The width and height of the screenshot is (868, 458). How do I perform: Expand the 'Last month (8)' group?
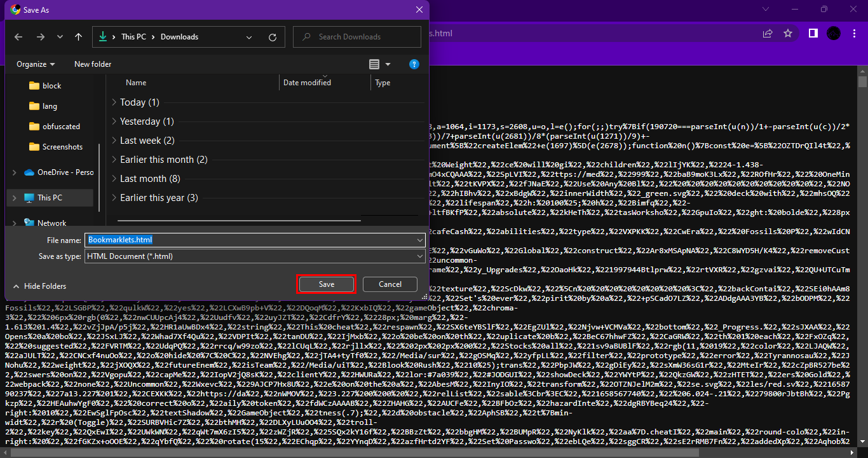pos(114,179)
